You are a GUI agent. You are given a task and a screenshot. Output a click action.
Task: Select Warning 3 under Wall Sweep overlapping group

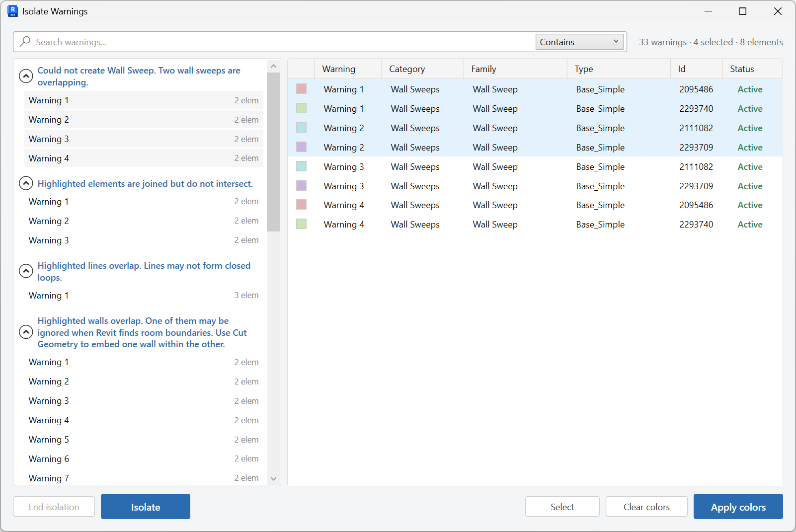pos(144,139)
